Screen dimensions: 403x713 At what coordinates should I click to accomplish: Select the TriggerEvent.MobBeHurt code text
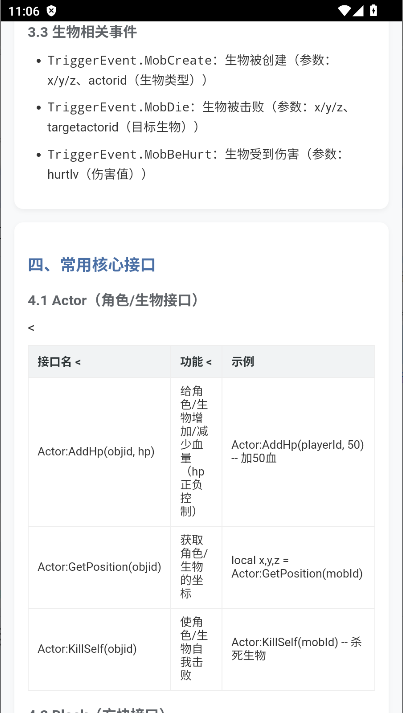tap(130, 154)
